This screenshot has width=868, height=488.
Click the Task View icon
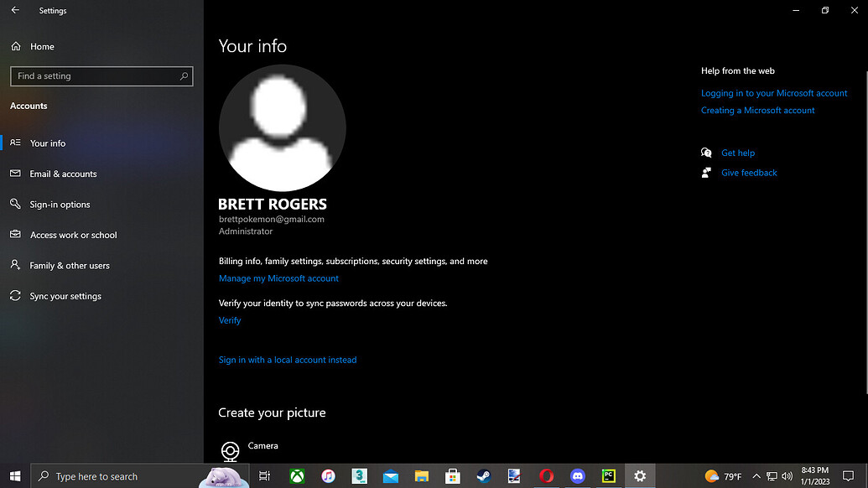coord(265,475)
